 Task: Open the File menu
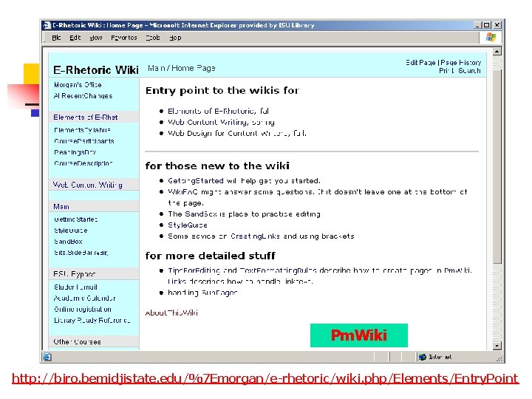coord(56,38)
